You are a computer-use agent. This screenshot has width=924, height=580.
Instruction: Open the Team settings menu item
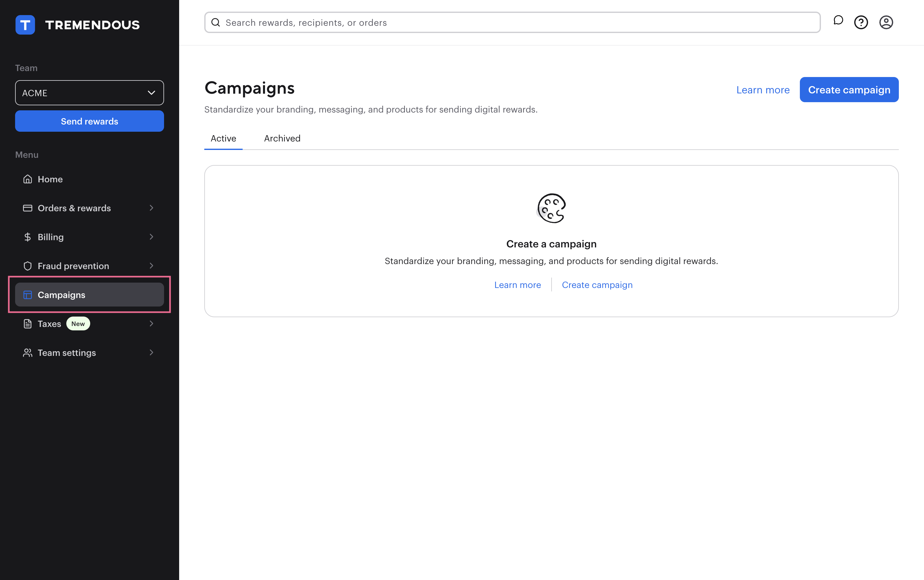click(89, 352)
